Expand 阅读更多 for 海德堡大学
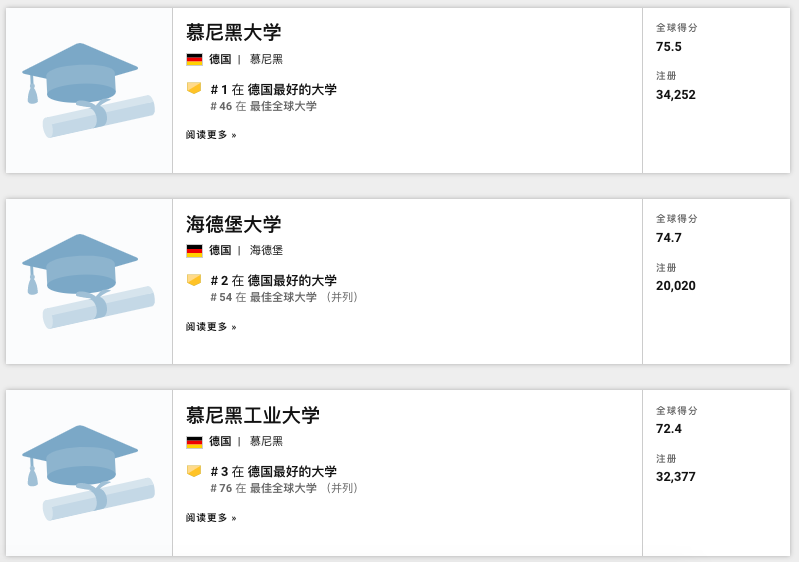Screen dimensions: 799x562 coord(211,327)
